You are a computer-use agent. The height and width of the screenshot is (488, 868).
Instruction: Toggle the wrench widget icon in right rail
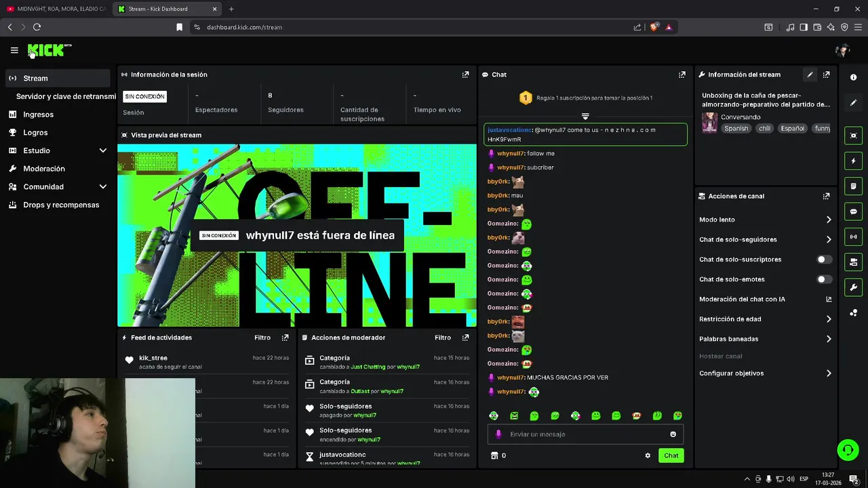pos(853,287)
